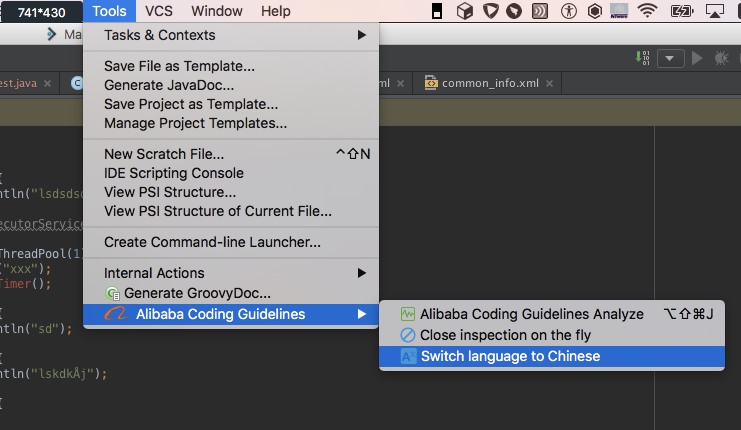Open the Window menu

click(x=216, y=11)
